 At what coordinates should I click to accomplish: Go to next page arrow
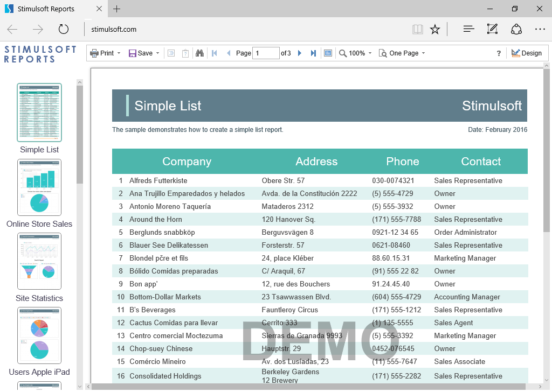tap(300, 53)
